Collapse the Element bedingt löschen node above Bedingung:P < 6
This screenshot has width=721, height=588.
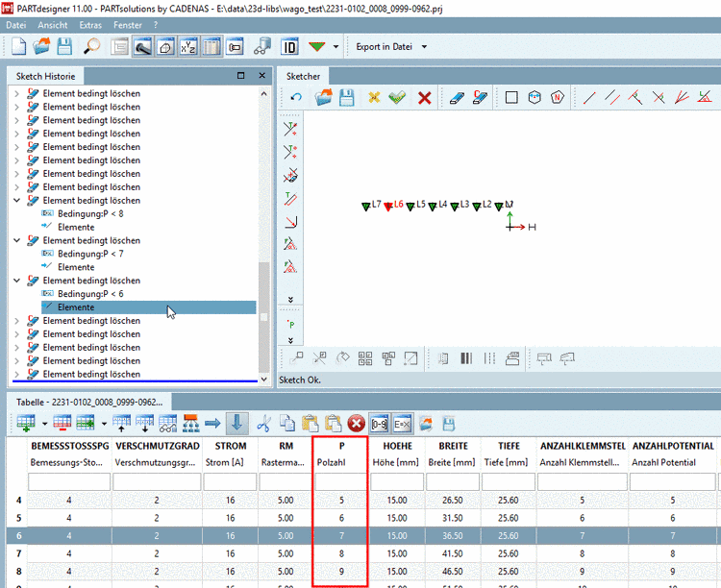[x=17, y=281]
